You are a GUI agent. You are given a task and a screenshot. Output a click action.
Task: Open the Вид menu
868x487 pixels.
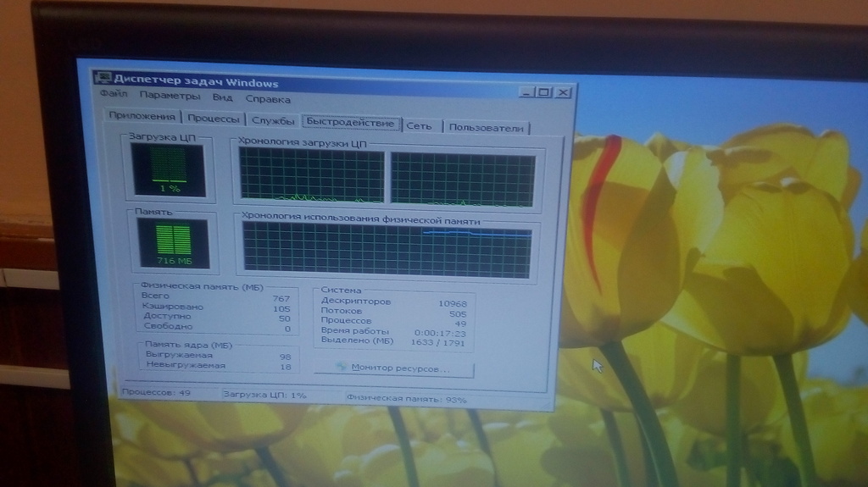(222, 97)
